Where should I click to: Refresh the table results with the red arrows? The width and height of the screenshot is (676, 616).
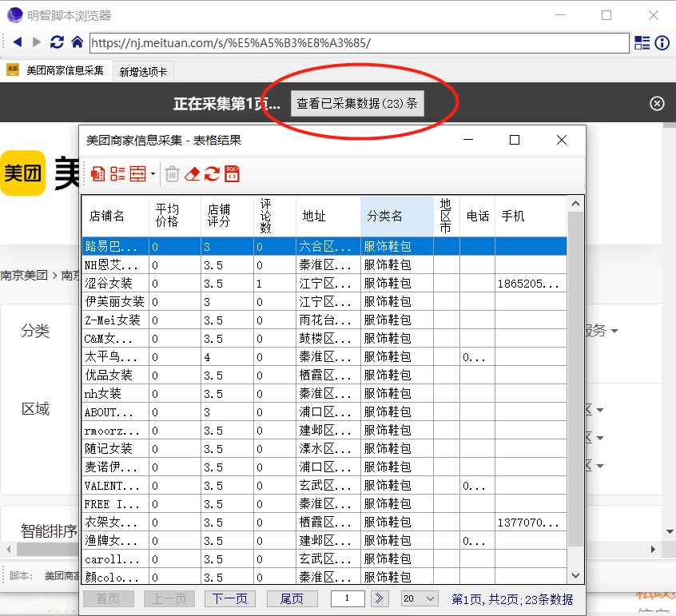click(212, 174)
